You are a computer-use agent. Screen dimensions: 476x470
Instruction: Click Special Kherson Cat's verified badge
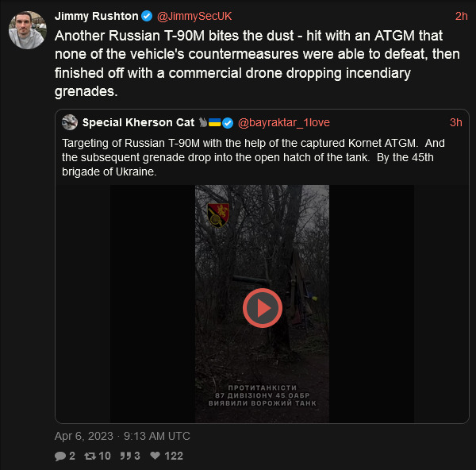coord(228,122)
